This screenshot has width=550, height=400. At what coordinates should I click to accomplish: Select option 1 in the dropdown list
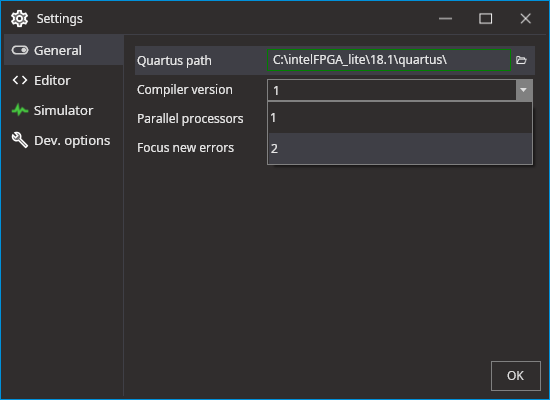pos(400,118)
